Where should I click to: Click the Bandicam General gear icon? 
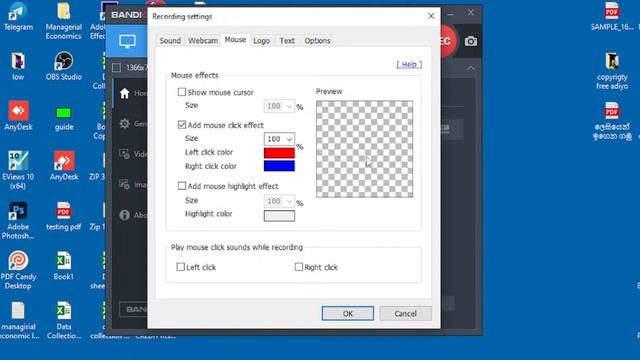click(x=124, y=123)
